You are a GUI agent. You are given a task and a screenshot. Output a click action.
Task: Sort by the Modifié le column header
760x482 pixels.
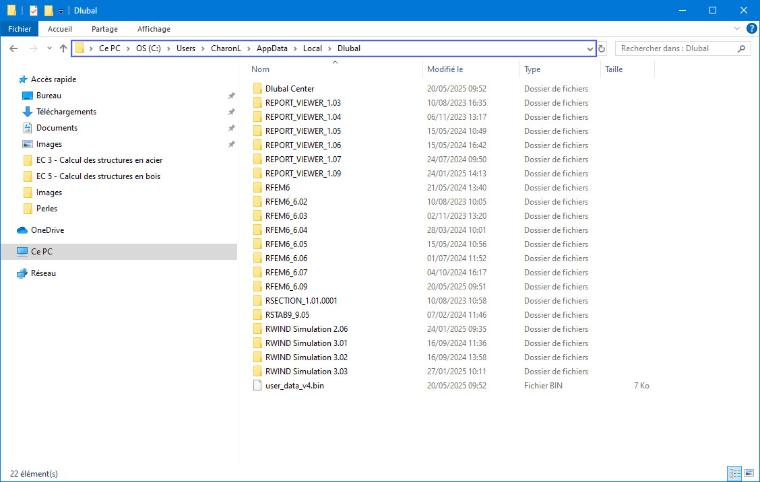[x=445, y=69]
